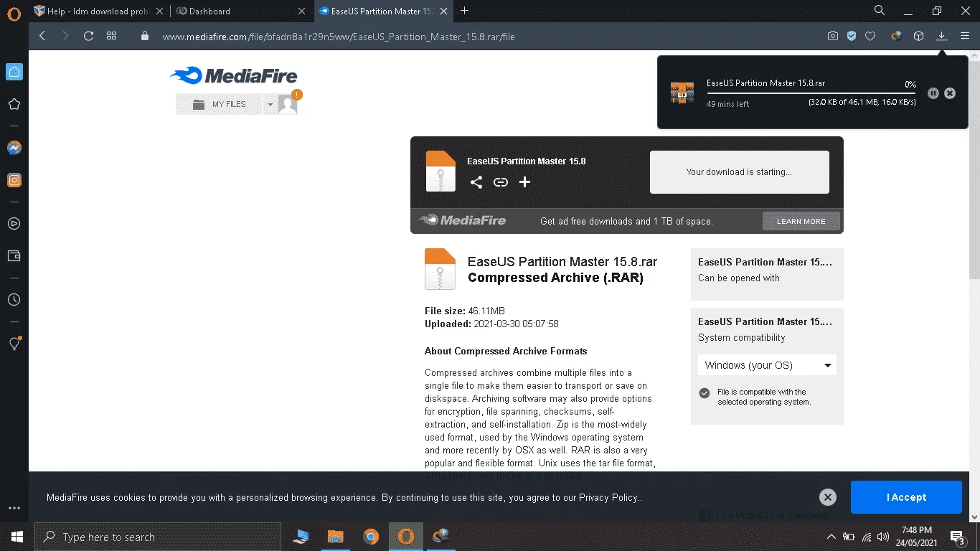This screenshot has height=551, width=980.
Task: Open the wallet icon in Opera sidebar
Action: [x=14, y=256]
